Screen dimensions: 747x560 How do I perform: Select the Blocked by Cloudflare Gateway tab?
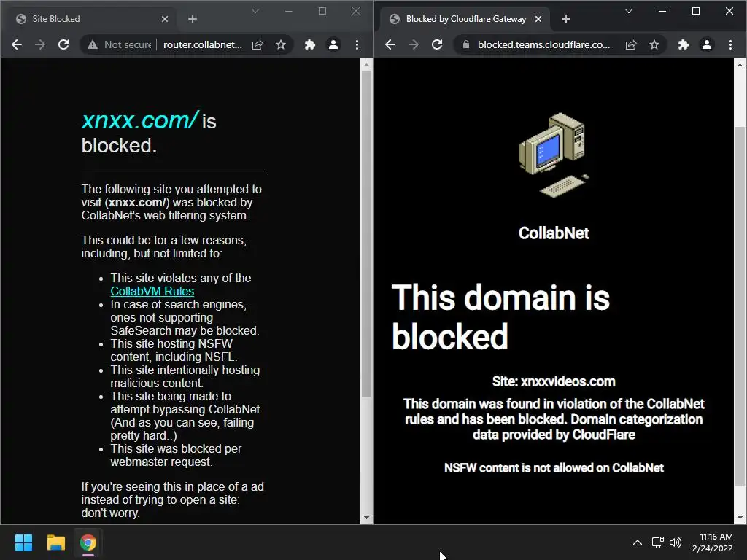[465, 19]
